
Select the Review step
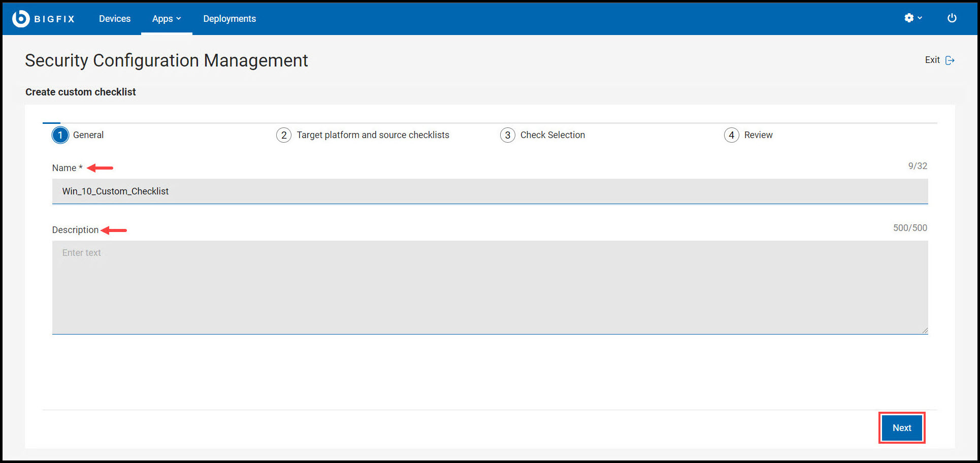[759, 135]
